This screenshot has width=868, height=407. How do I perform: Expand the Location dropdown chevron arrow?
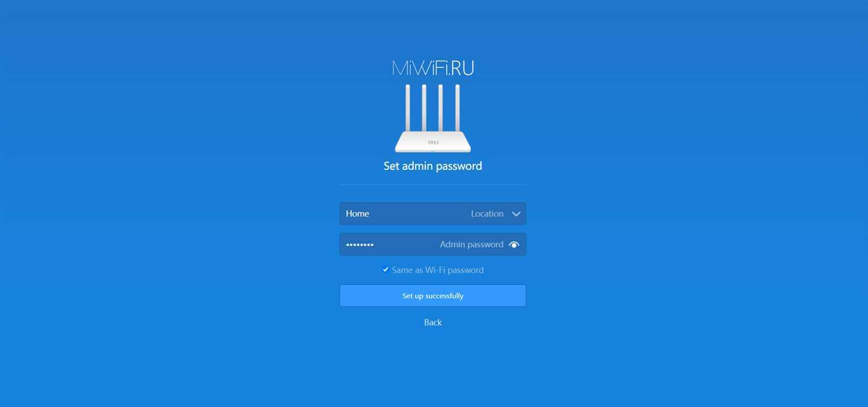coord(516,214)
